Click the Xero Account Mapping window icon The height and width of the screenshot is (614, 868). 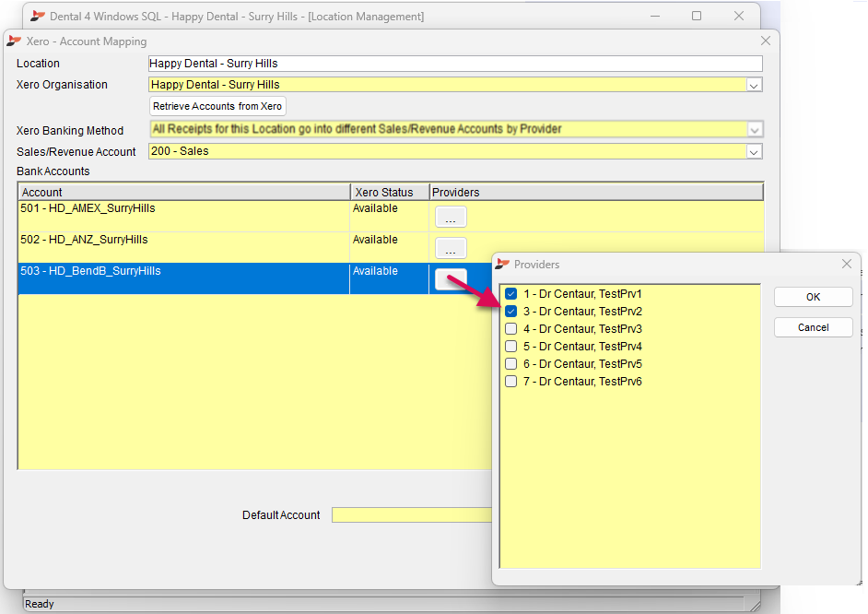coord(14,41)
